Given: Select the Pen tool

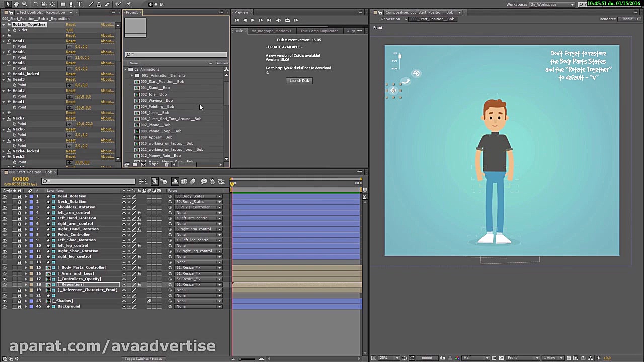Looking at the screenshot, I should [x=71, y=4].
